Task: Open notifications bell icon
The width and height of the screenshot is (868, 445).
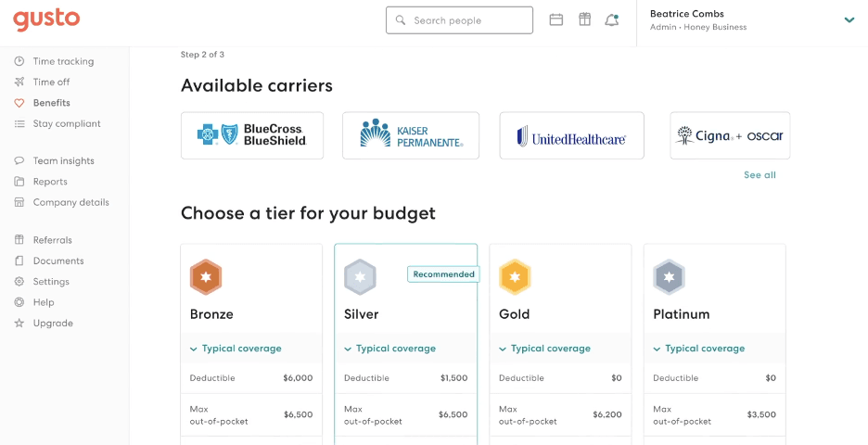Action: [x=611, y=19]
